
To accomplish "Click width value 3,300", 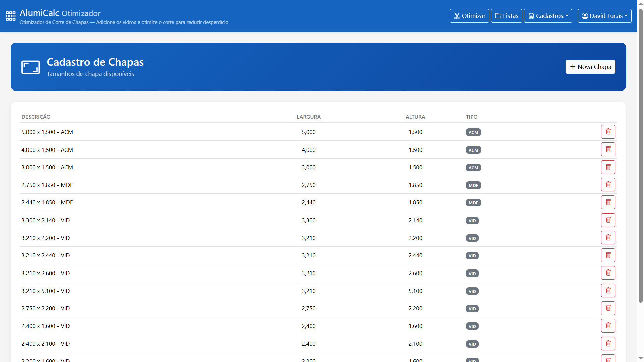I will pos(309,220).
